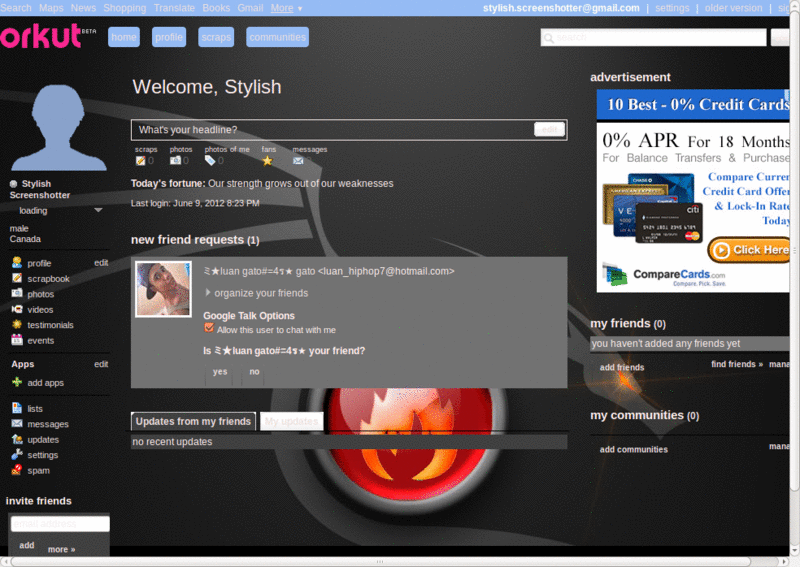This screenshot has height=567, width=800.
Task: Open the home tab
Action: [x=123, y=37]
